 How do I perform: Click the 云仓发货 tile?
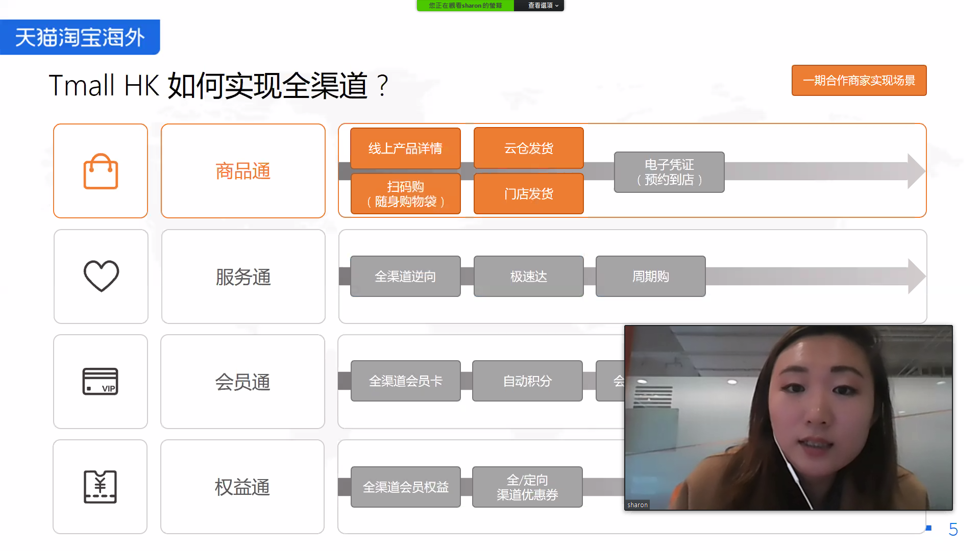[529, 148]
